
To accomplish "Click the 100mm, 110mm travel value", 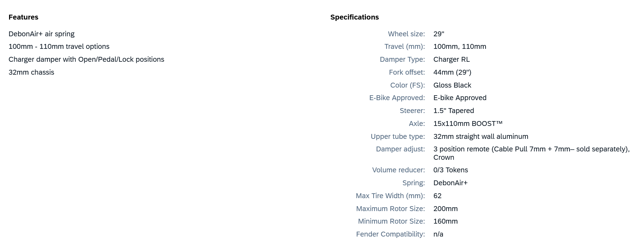I will [460, 46].
